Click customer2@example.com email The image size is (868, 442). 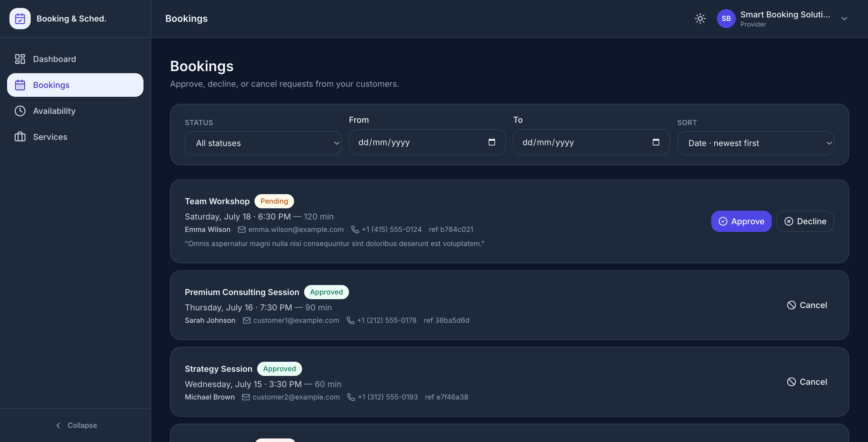point(296,397)
